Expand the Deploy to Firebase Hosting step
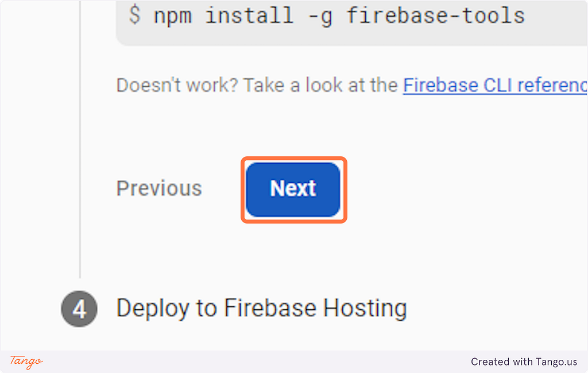Viewport: 588px width, 373px height. (261, 309)
